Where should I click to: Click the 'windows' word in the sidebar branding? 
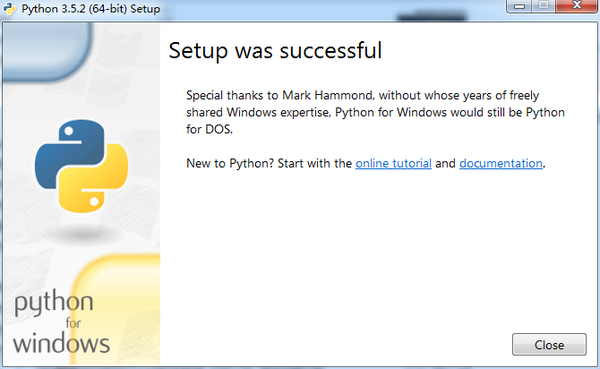coord(61,343)
